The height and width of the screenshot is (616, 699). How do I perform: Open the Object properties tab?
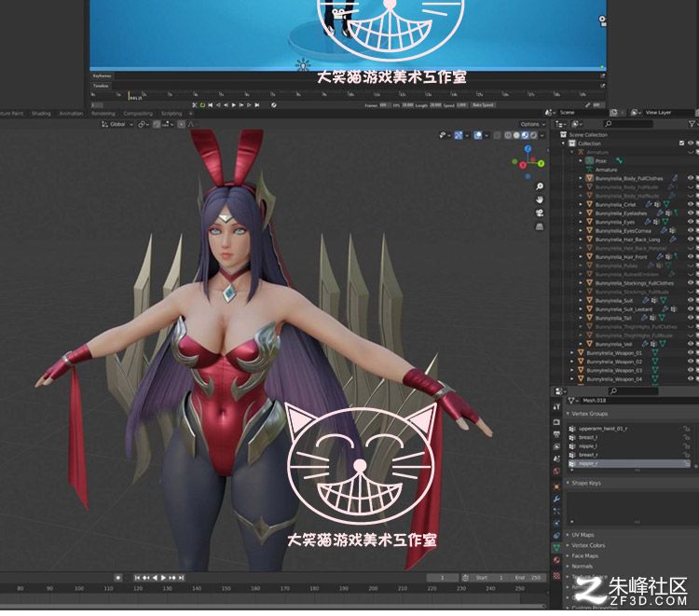click(556, 486)
